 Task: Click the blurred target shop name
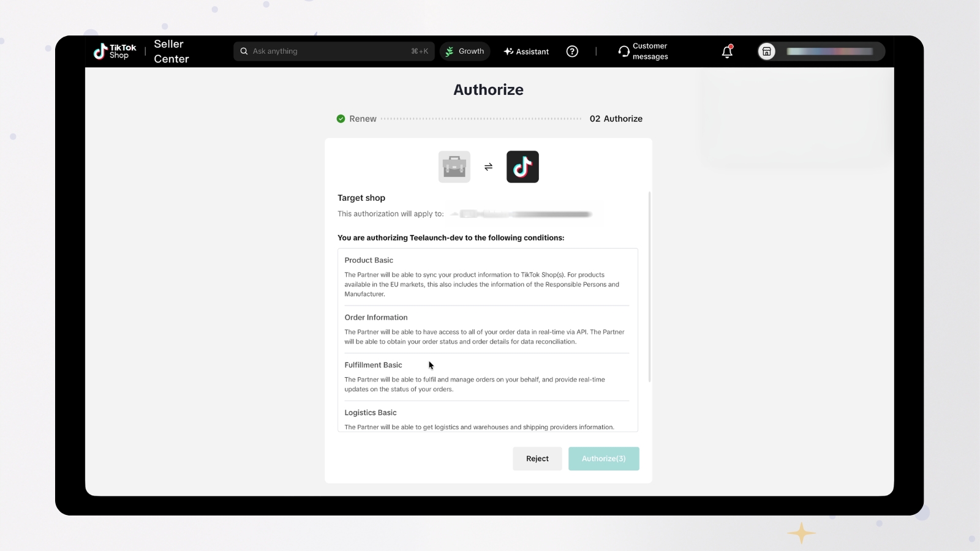click(521, 214)
